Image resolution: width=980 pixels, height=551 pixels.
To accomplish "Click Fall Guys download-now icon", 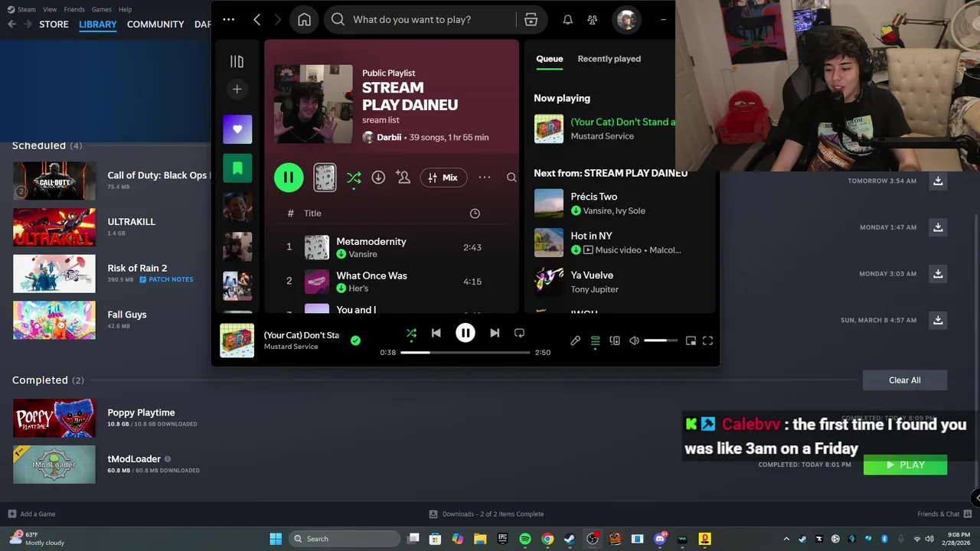I will point(938,320).
